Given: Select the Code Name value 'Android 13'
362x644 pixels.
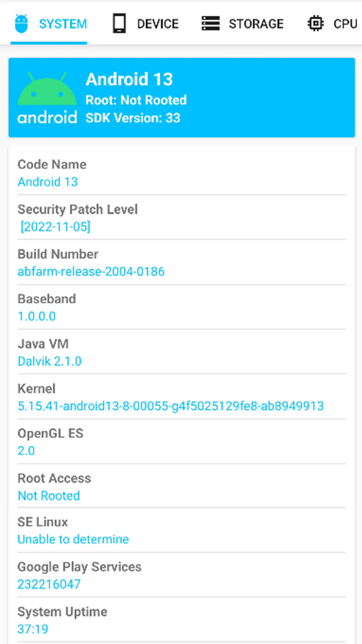Looking at the screenshot, I should [x=48, y=182].
